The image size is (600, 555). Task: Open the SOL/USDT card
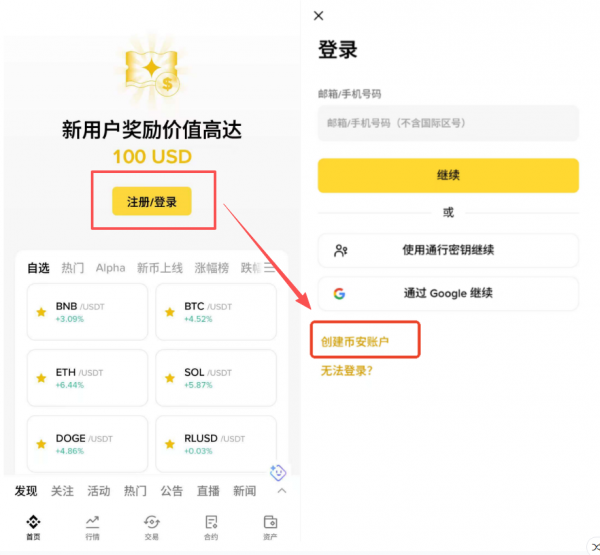[x=216, y=378]
